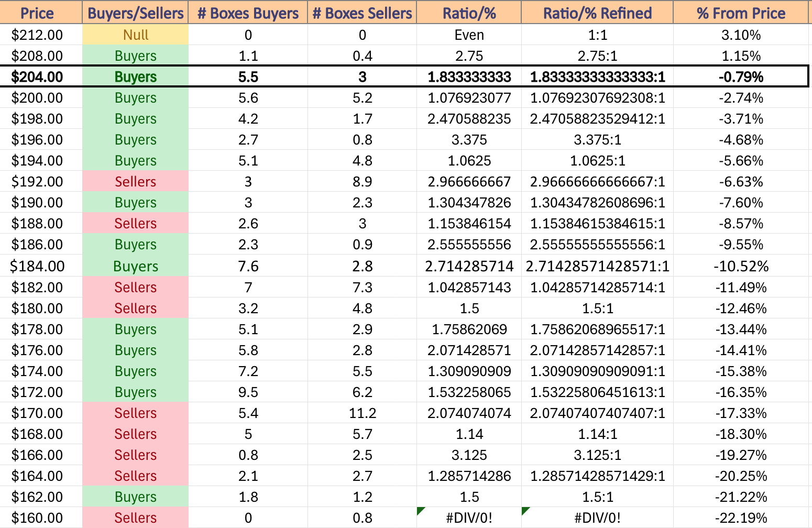Click the $176.00 price cell

pos(41,350)
